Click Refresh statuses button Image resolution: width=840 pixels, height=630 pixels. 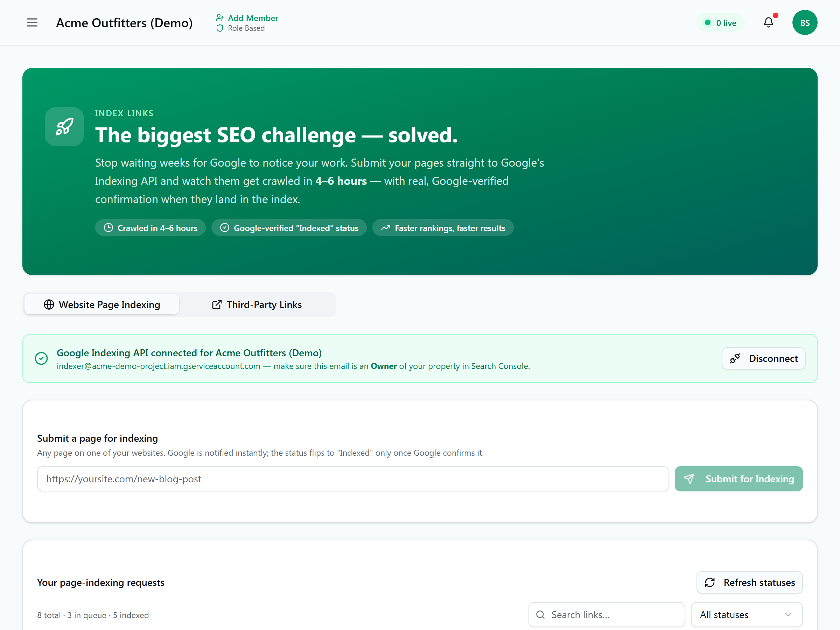[750, 582]
